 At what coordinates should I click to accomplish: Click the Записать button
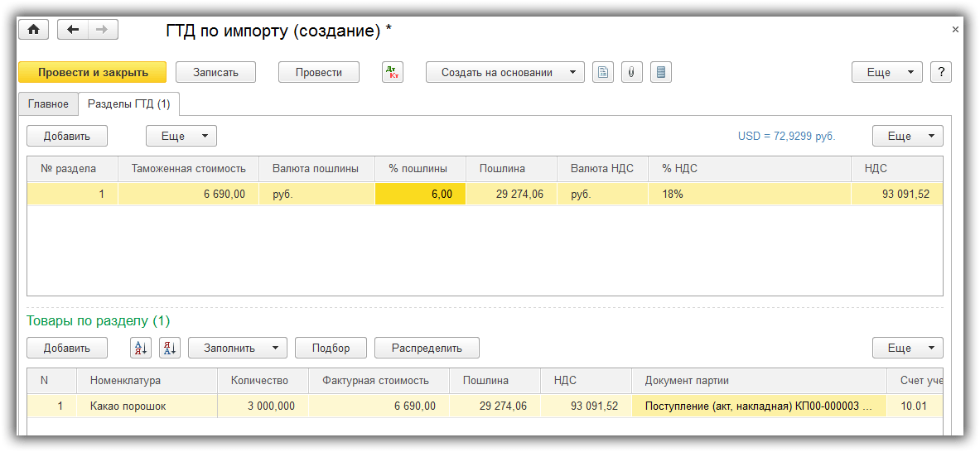(215, 73)
